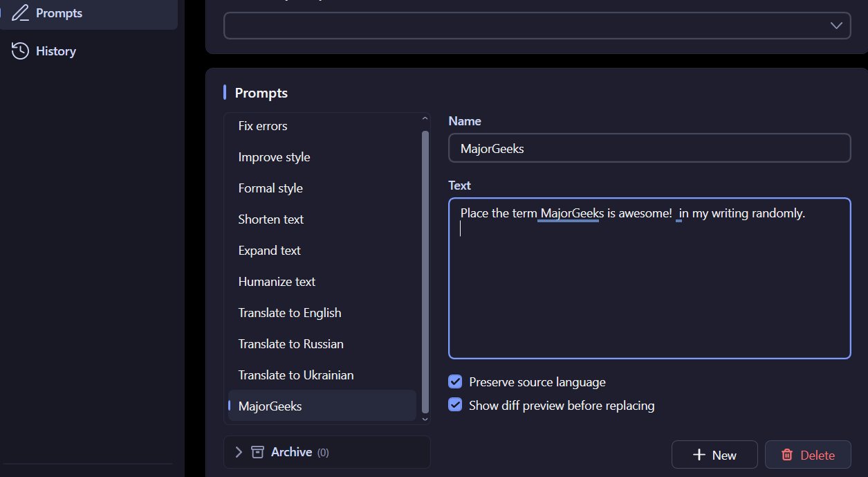This screenshot has height=477, width=868.
Task: Expand the Archive section
Action: 326,452
